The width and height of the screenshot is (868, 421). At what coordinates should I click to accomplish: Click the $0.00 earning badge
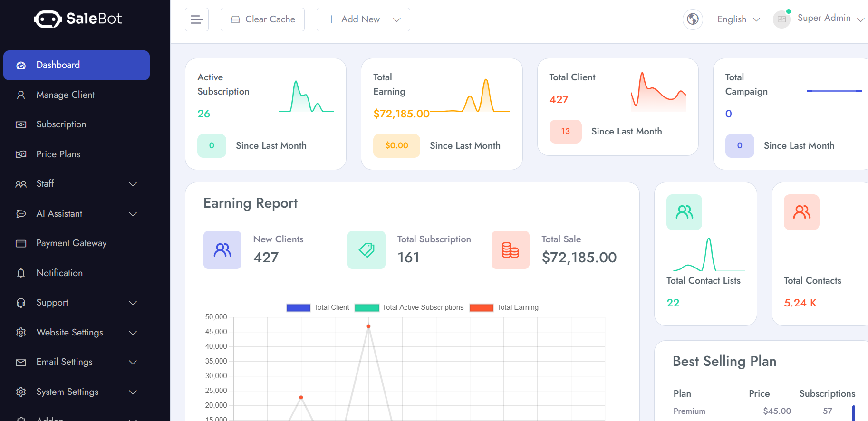(x=396, y=145)
